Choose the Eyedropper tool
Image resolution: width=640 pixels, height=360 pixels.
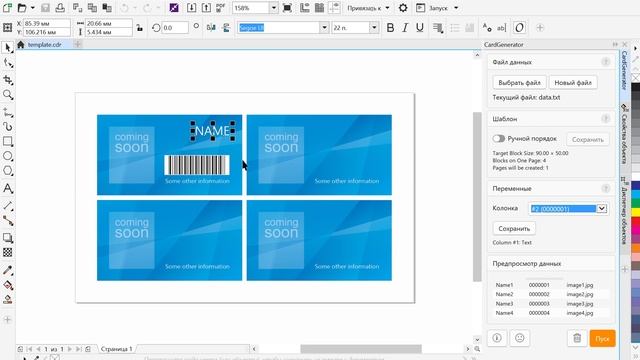pos(8,270)
